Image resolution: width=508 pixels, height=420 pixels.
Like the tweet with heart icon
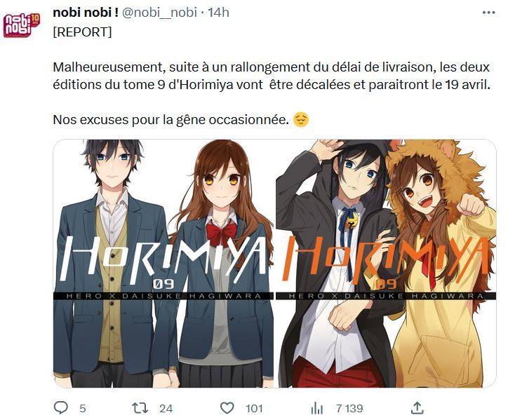[x=227, y=408]
